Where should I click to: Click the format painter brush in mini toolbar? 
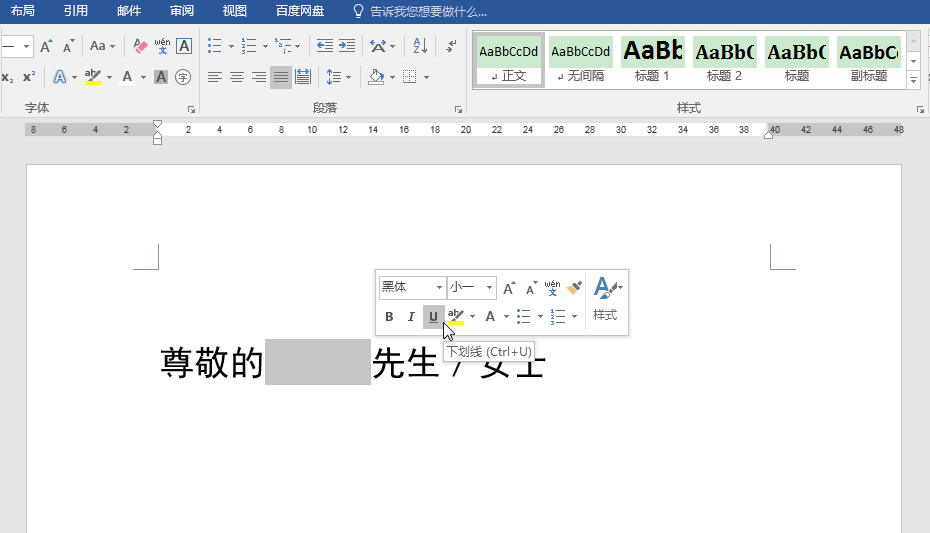(574, 288)
